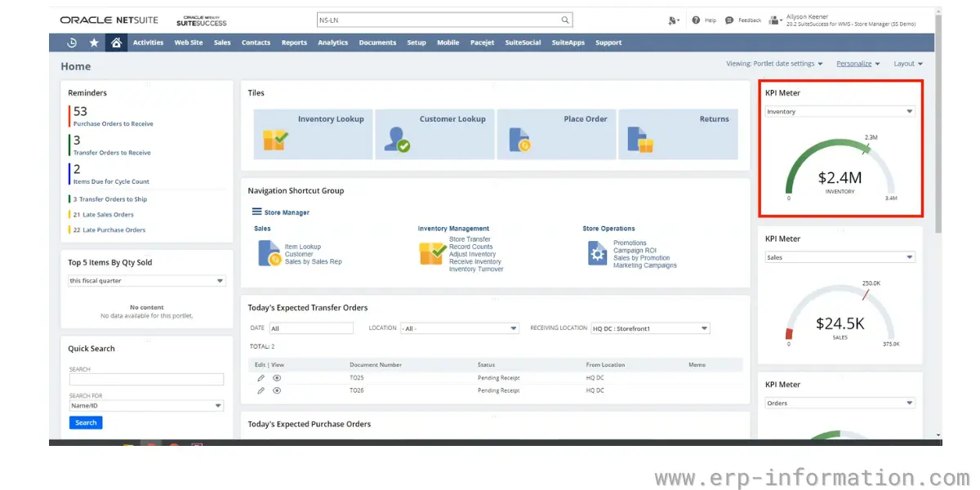Open Transfer Orders to Receive reminder
The height and width of the screenshot is (490, 980).
[112, 153]
